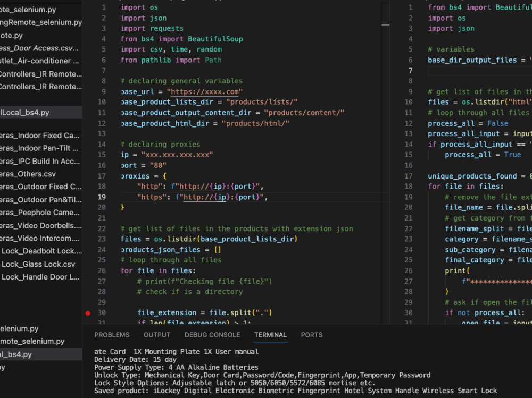Open Lock_Deadbolt Lock file
Screen dimensions: 532x398
click(41, 251)
